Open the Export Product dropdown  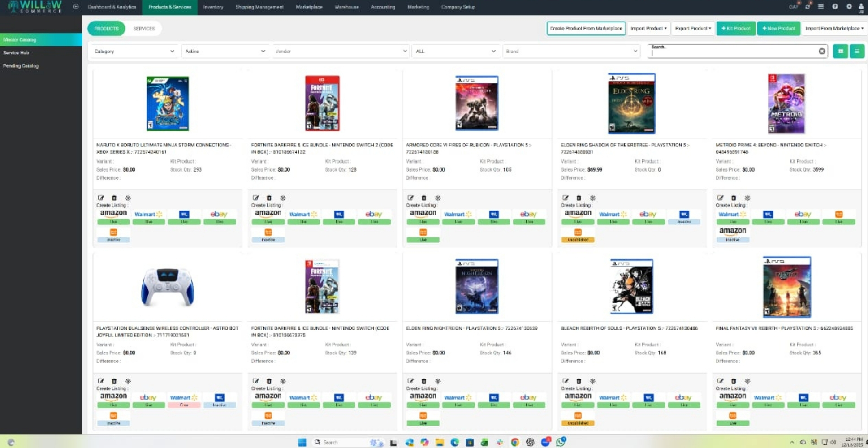693,28
